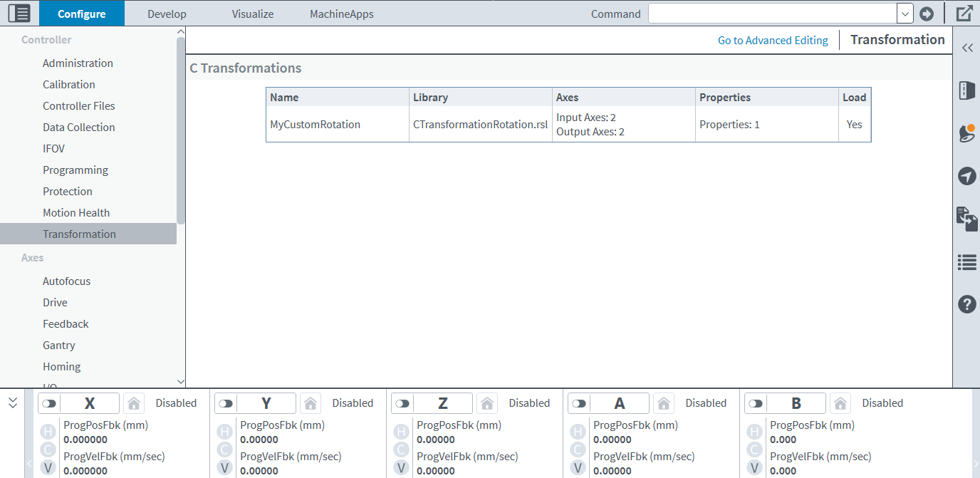The image size is (980, 478).
Task: Open the Command box dropdown arrow
Action: click(x=905, y=14)
